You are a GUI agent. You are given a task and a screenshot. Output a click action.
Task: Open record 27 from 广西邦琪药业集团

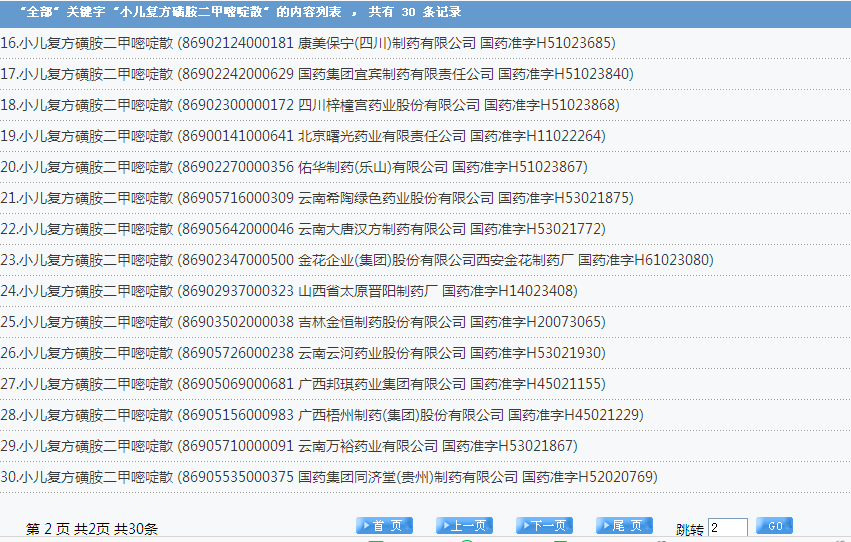[302, 384]
